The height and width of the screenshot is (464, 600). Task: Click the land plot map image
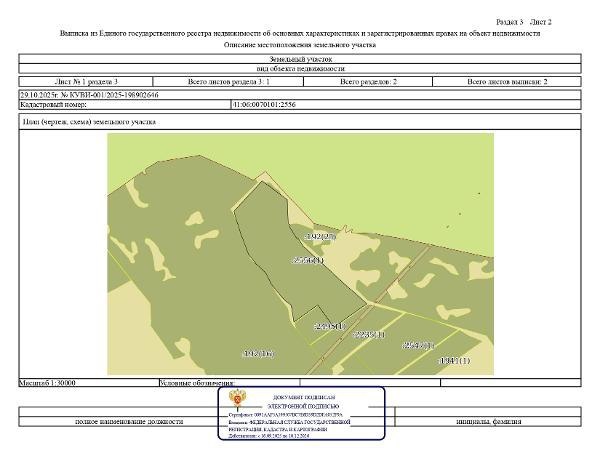pyautogui.click(x=300, y=254)
